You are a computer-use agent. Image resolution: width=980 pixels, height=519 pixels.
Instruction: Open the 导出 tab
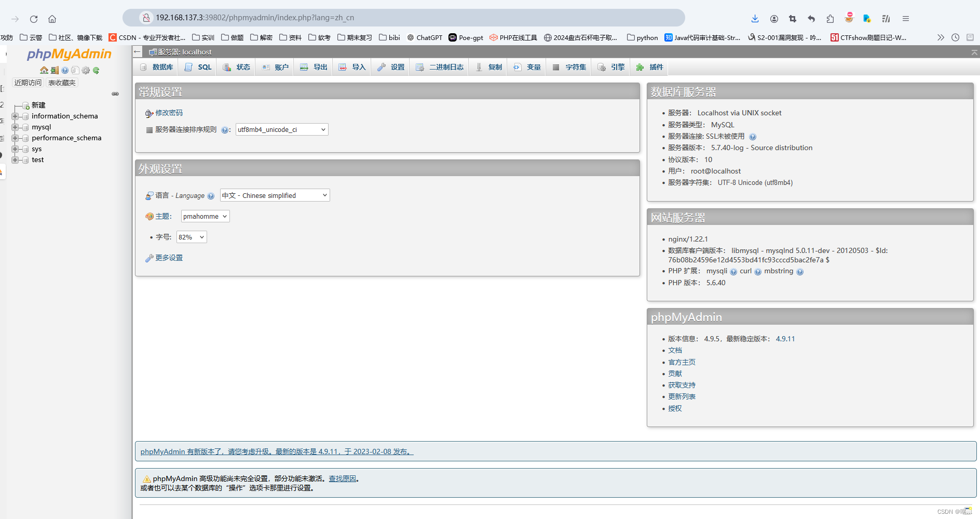point(313,67)
